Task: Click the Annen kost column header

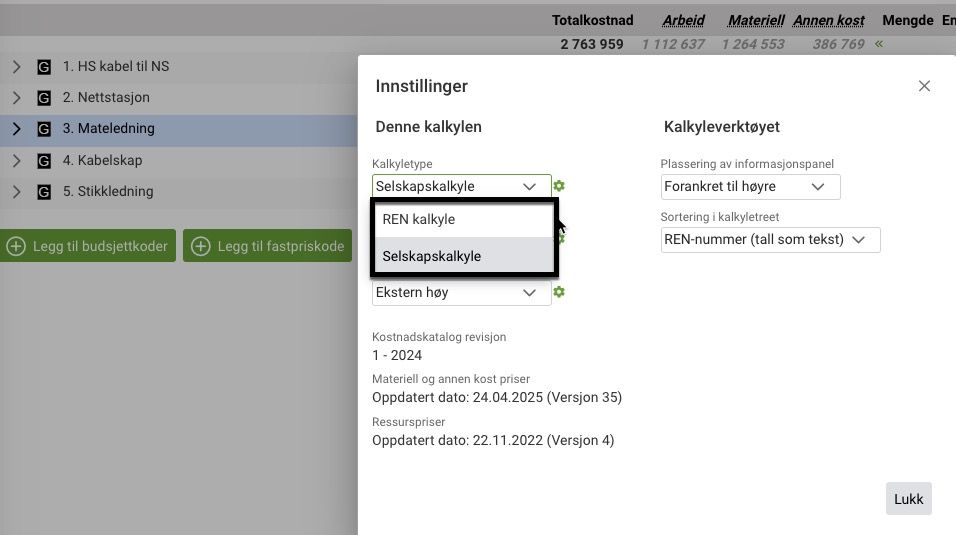Action: tap(829, 20)
